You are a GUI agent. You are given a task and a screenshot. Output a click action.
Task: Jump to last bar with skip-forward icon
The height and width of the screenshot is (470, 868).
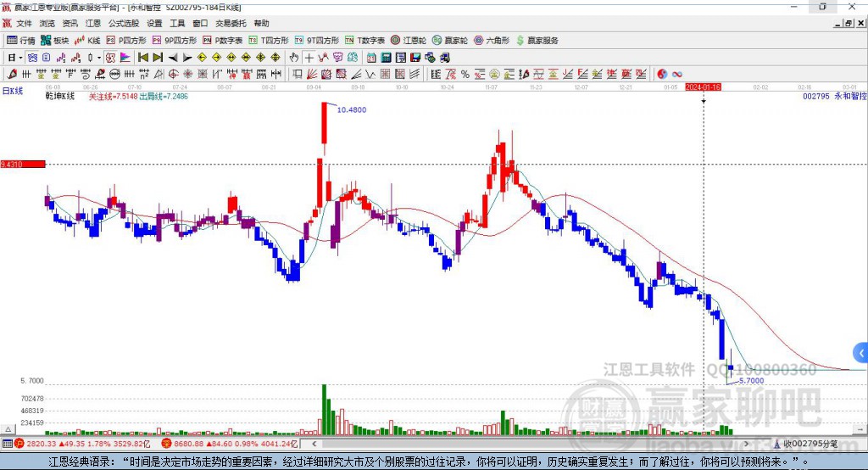(158, 58)
